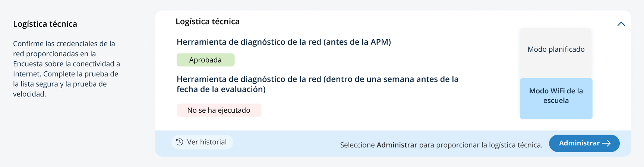
Task: Click the history clock icon
Action: pyautogui.click(x=180, y=142)
